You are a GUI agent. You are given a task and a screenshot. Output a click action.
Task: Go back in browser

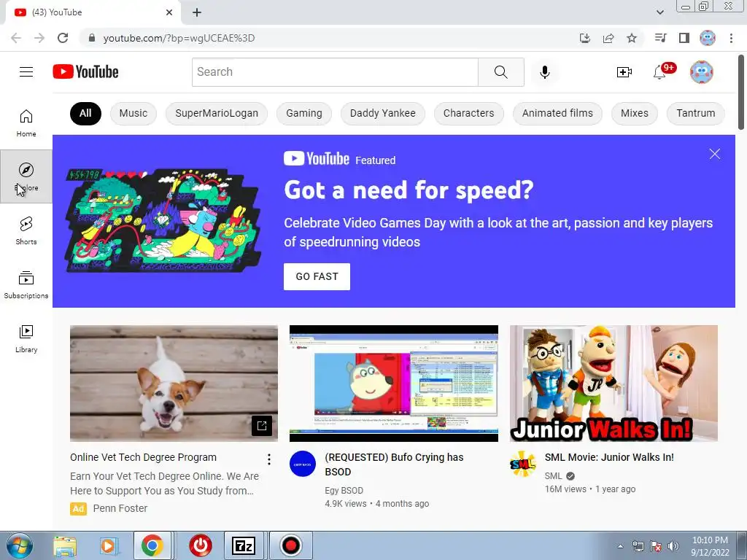pyautogui.click(x=16, y=38)
